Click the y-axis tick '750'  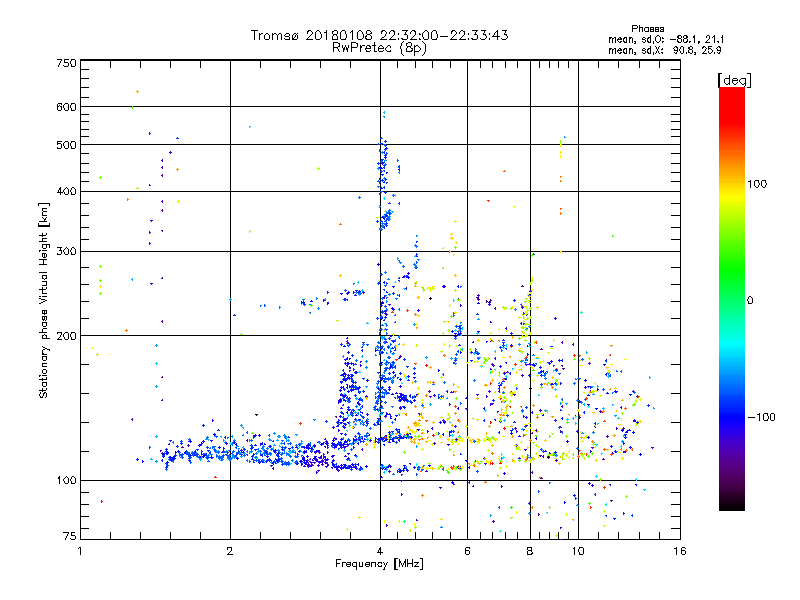coord(66,63)
